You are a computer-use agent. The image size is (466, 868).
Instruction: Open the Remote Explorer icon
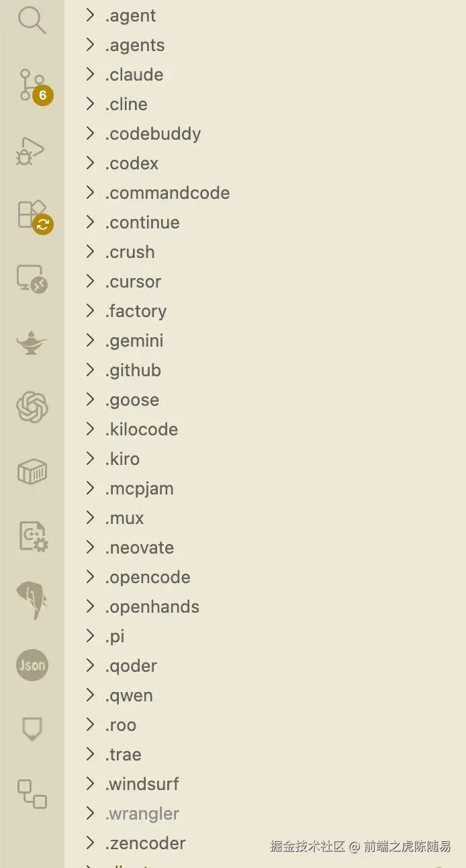32,278
